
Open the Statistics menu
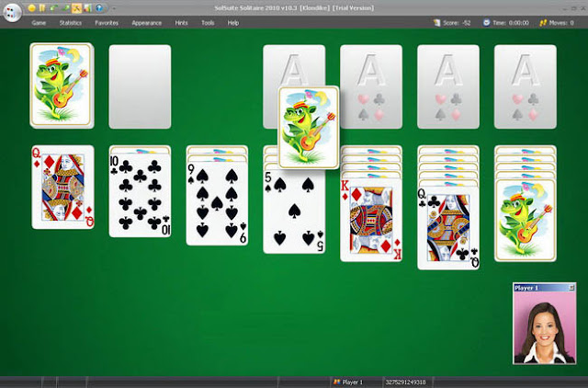[71, 23]
